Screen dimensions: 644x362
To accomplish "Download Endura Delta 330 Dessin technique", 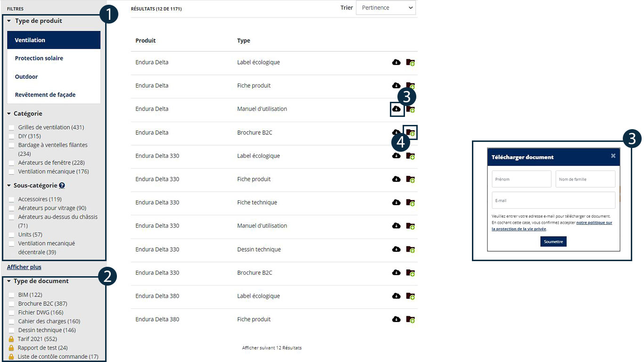I will 396,249.
